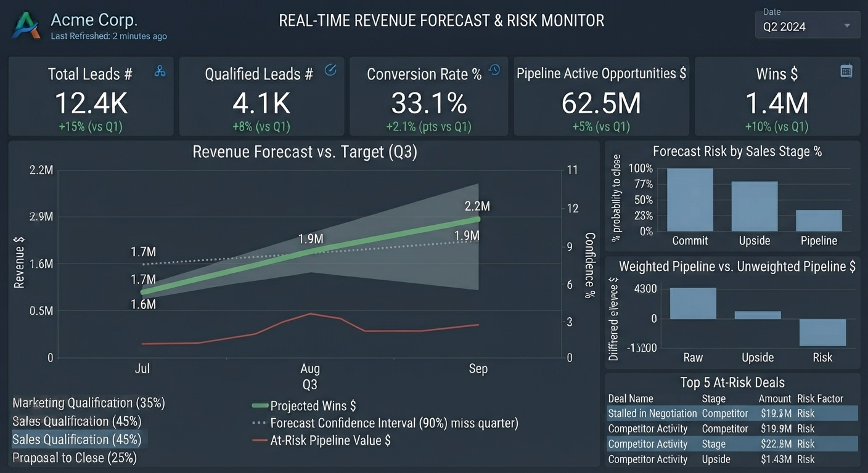
Task: Click the Date dropdown arrow
Action: point(848,26)
